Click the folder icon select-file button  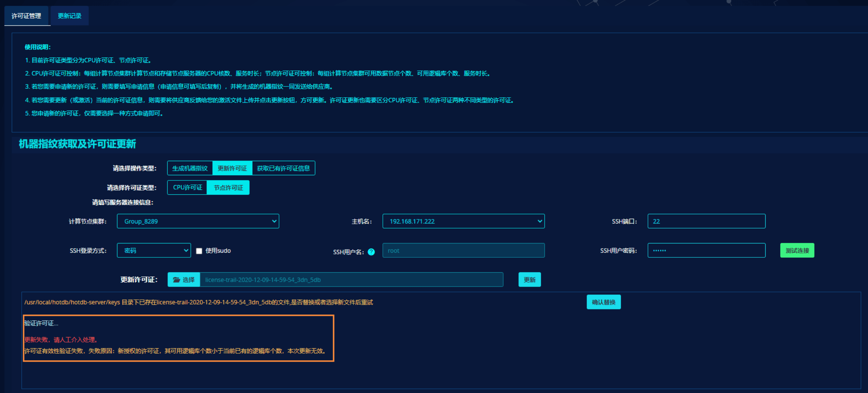coord(184,280)
